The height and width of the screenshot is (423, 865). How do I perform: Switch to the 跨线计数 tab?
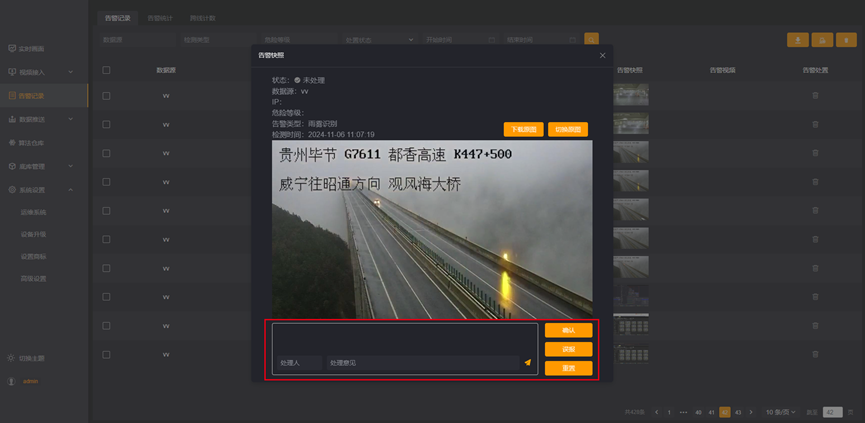202,18
